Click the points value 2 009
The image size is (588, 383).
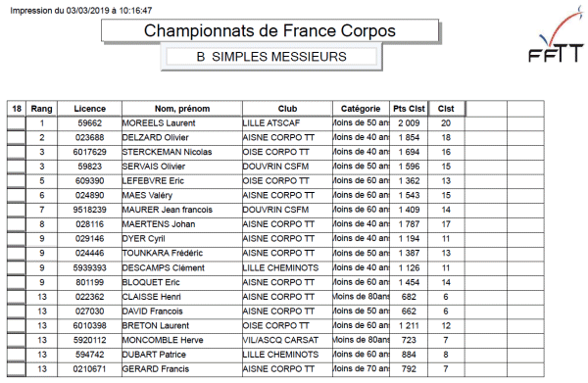[x=409, y=123]
